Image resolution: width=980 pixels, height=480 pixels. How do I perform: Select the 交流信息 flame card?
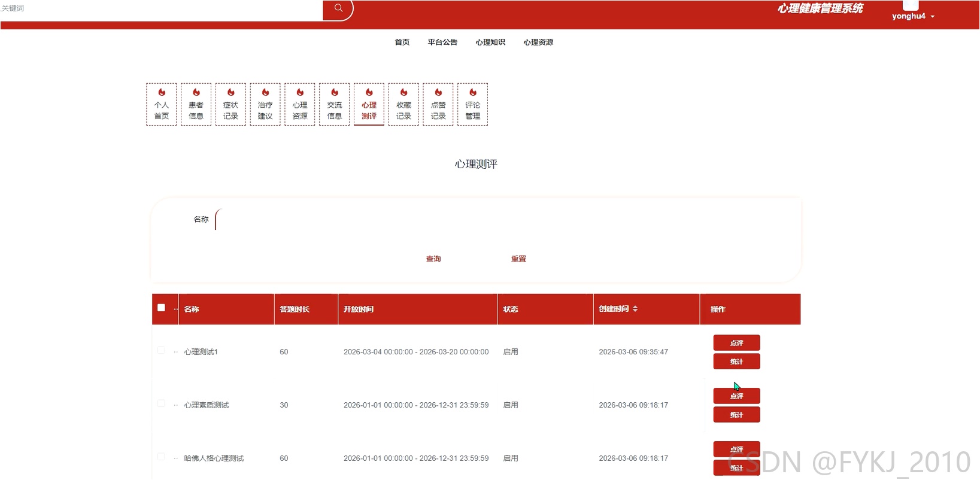point(335,104)
